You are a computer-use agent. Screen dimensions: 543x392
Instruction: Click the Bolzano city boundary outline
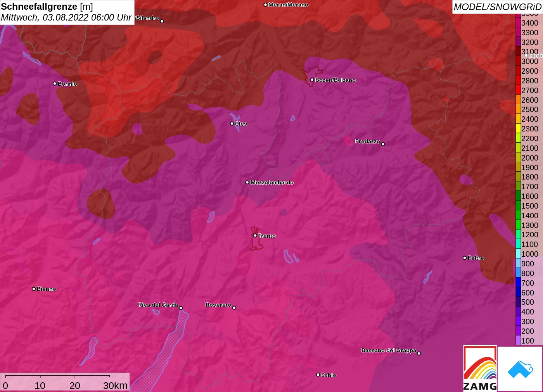(313, 76)
